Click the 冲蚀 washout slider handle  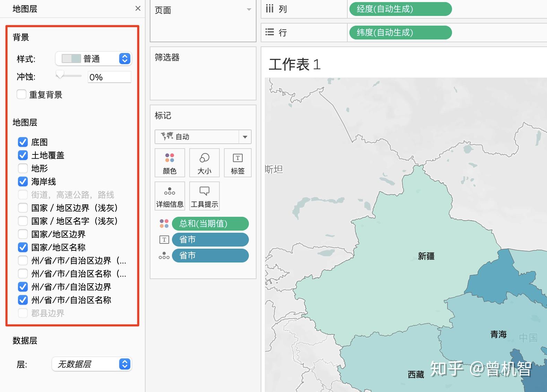[x=60, y=74]
